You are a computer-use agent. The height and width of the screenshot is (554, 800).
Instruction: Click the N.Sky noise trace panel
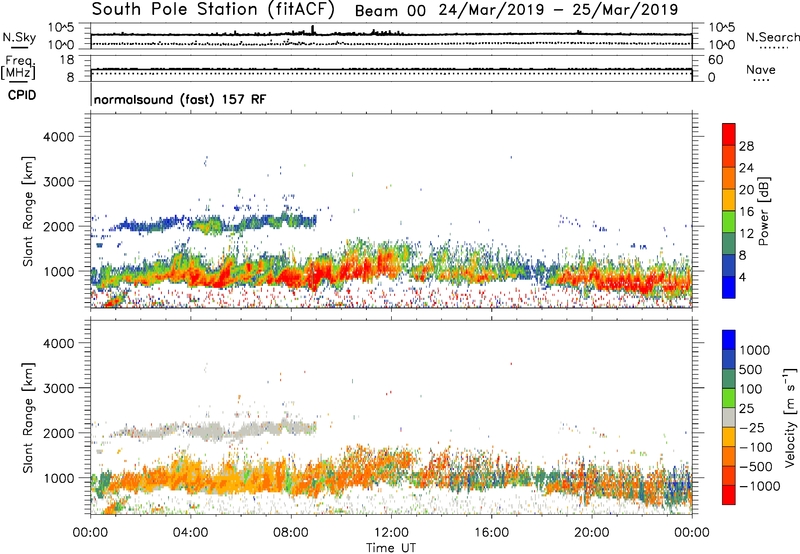pos(391,36)
